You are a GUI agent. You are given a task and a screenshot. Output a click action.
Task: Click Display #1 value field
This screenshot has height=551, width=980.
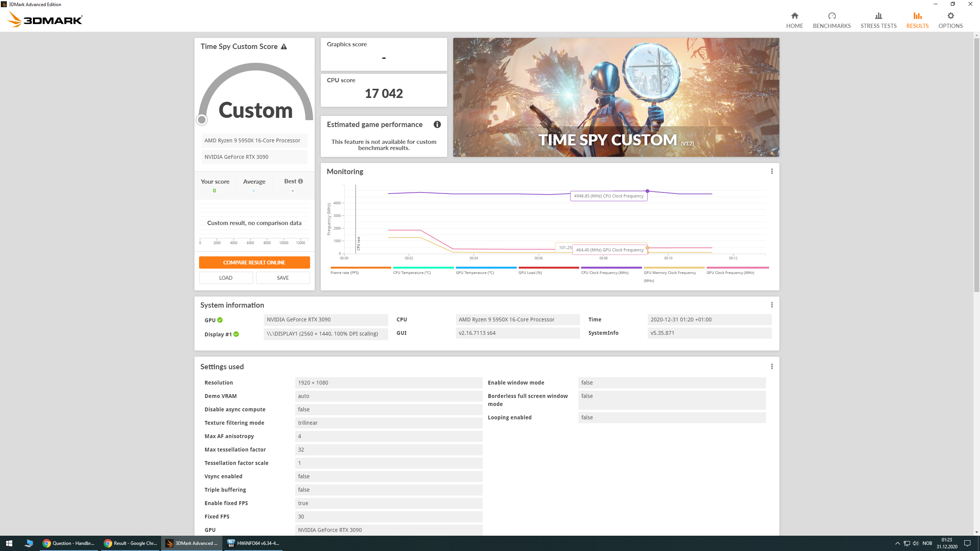tap(326, 334)
